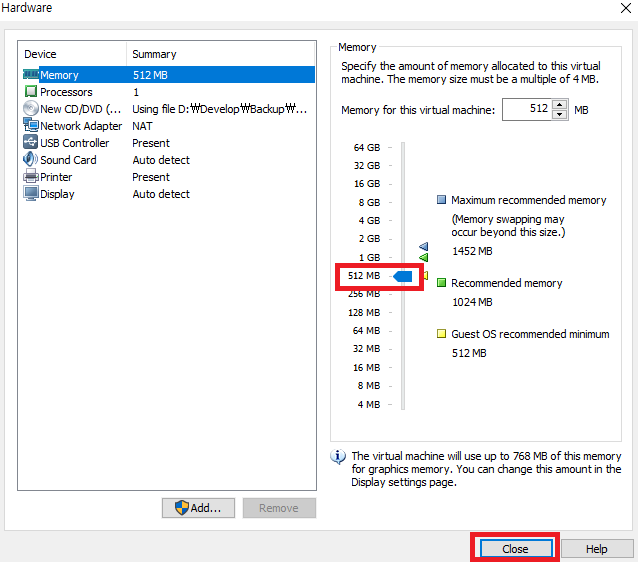638x562 pixels.
Task: Click the yellow Guest OS minimum legend square
Action: [441, 334]
